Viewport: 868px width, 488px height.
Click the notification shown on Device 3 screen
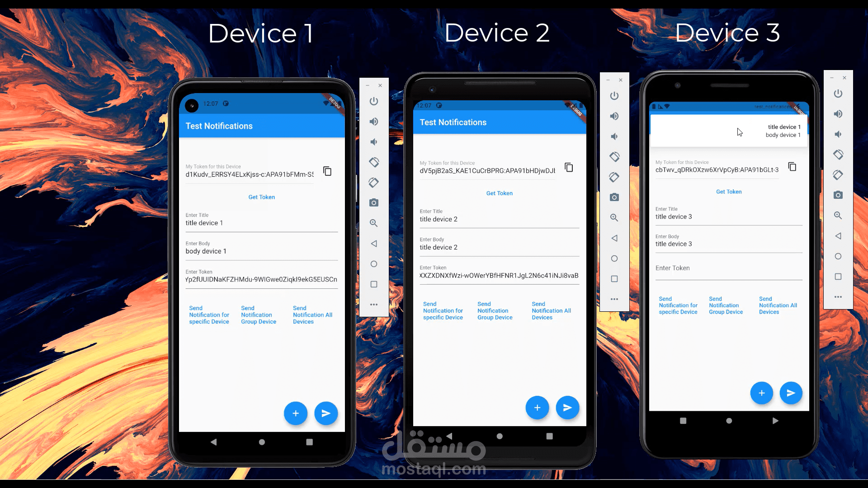728,130
